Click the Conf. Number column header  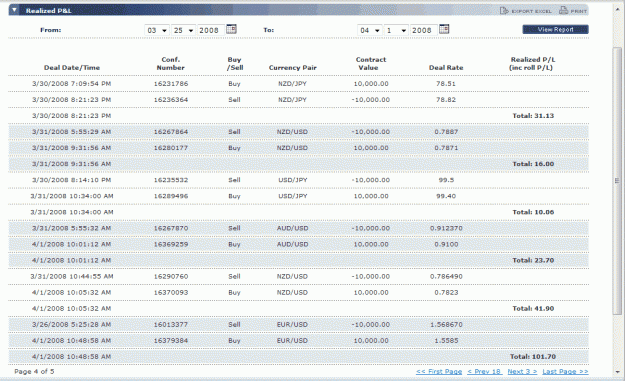(x=171, y=63)
